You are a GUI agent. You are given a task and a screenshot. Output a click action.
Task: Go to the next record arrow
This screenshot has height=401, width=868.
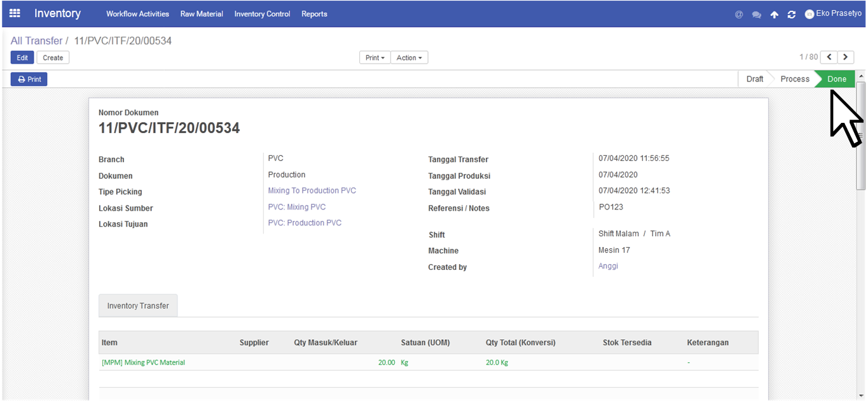tap(846, 57)
